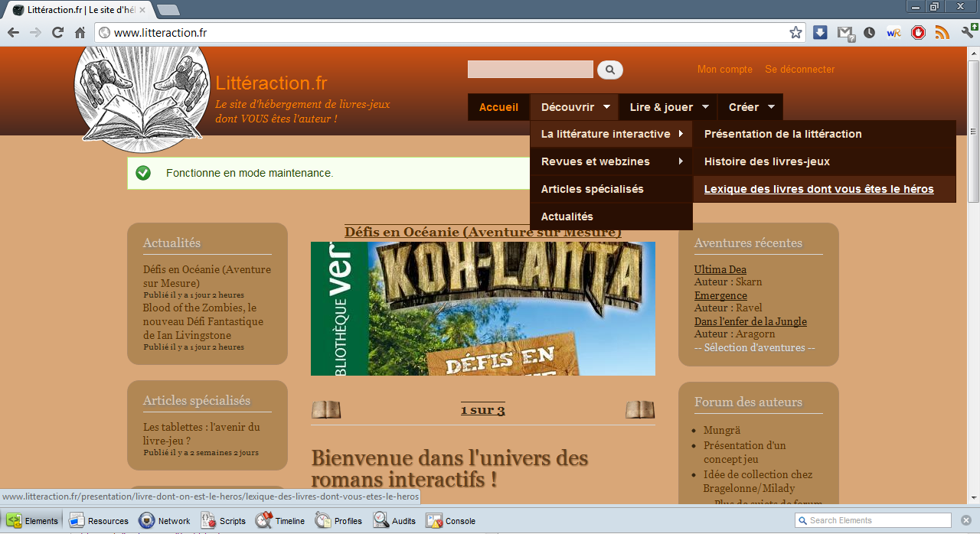The width and height of the screenshot is (980, 534).
Task: Open the Resources panel in DevTools
Action: coord(99,521)
